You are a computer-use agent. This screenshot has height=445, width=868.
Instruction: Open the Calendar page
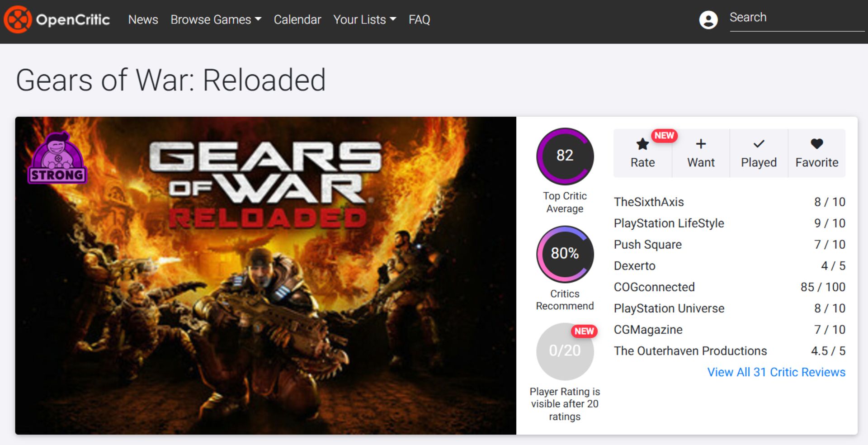[297, 19]
